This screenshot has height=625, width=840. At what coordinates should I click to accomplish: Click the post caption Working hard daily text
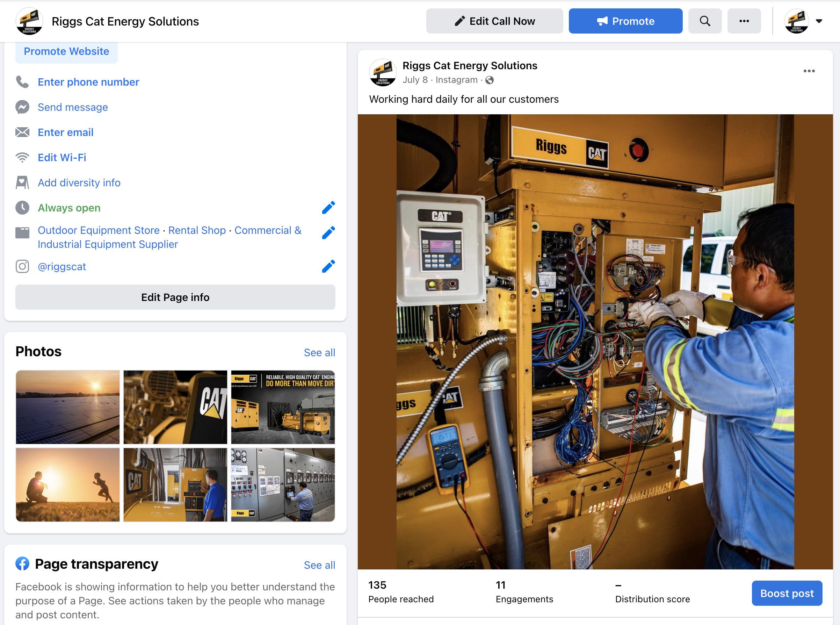pos(464,99)
